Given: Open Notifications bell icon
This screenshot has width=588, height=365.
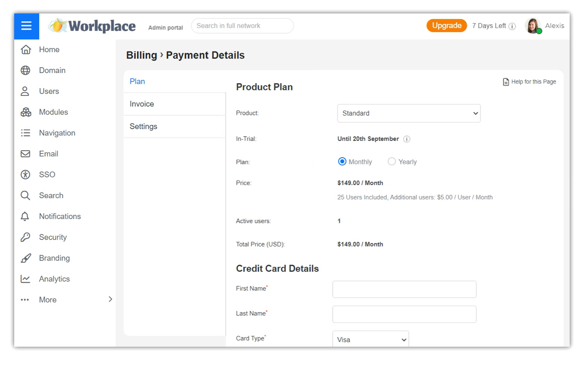Looking at the screenshot, I should point(25,216).
